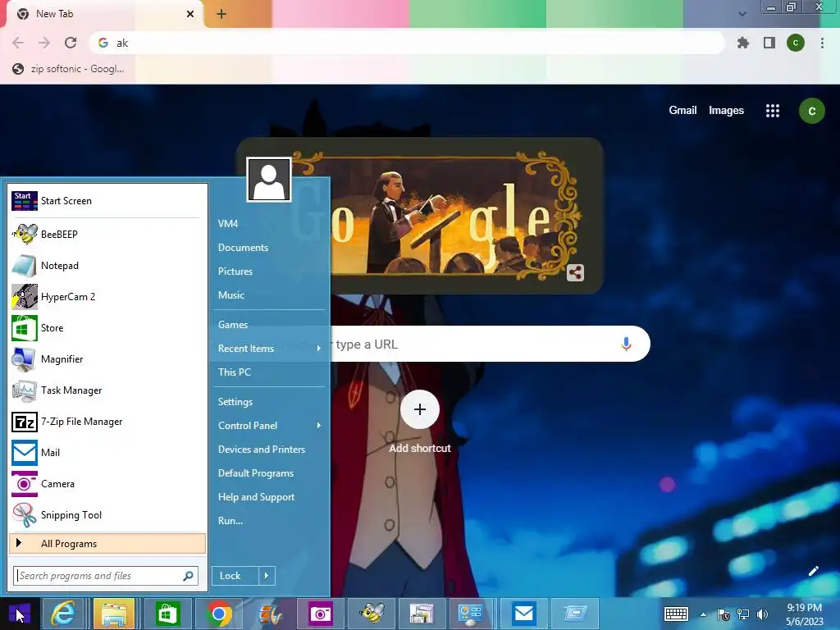Click the user account picture

(269, 180)
